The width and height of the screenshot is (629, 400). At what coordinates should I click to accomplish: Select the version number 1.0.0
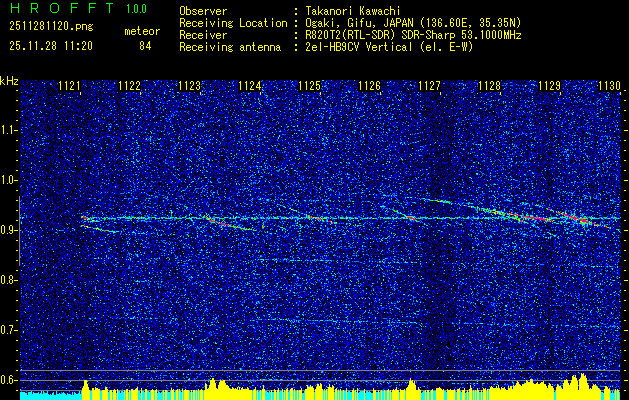(136, 8)
